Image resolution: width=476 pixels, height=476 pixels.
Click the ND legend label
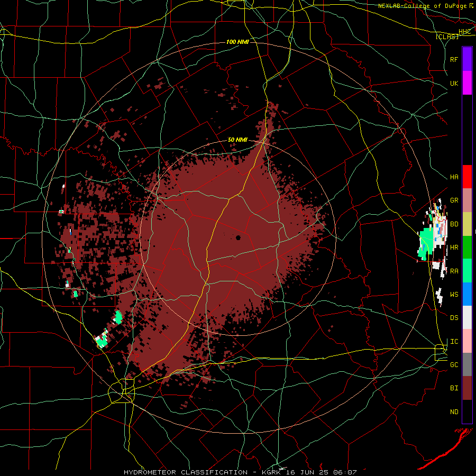[454, 412]
